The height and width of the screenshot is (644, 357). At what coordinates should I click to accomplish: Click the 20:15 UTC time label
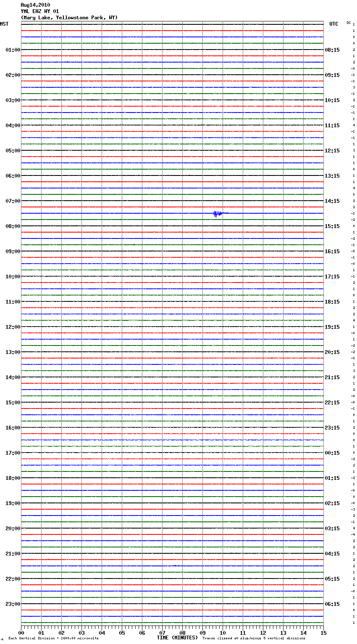coord(332,352)
